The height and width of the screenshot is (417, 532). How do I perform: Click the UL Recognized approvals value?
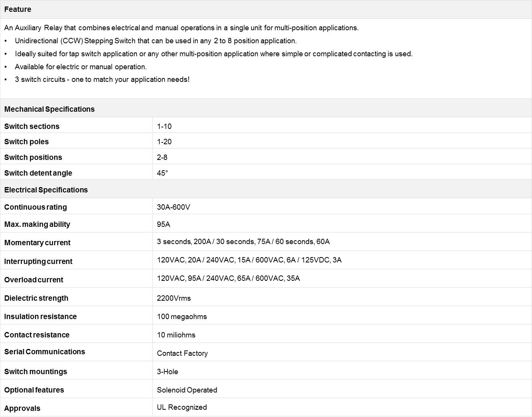click(x=182, y=407)
